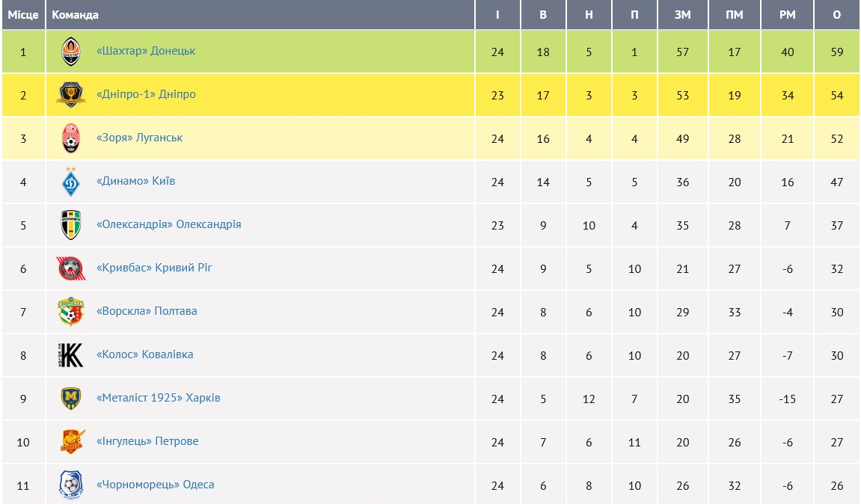Click the Zorya Luhansk club logo
This screenshot has height=504, width=861.
click(x=71, y=138)
